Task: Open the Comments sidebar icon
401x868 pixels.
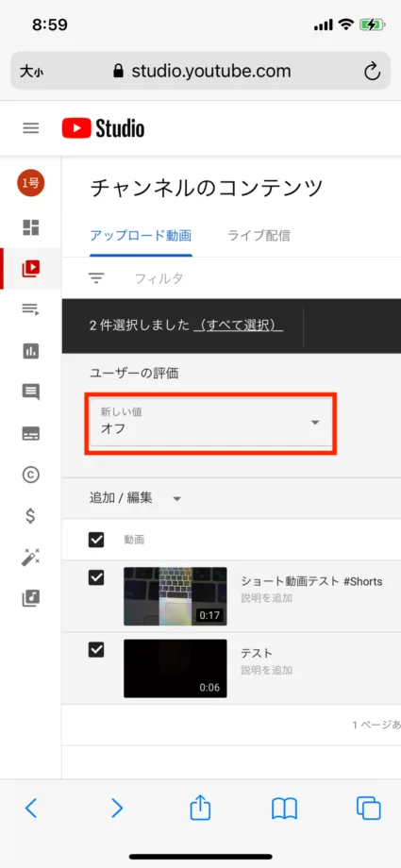Action: coord(30,392)
